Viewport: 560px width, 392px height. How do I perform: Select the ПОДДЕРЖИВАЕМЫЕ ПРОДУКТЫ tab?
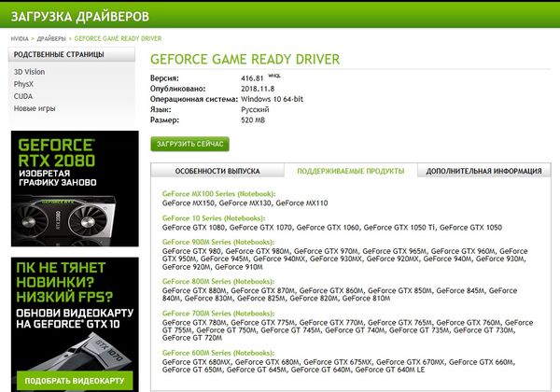click(x=351, y=171)
